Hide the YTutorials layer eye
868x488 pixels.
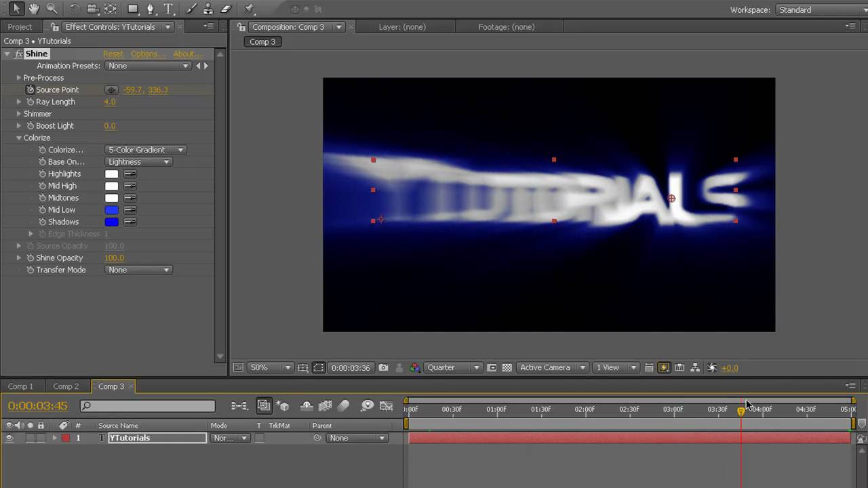(9, 438)
